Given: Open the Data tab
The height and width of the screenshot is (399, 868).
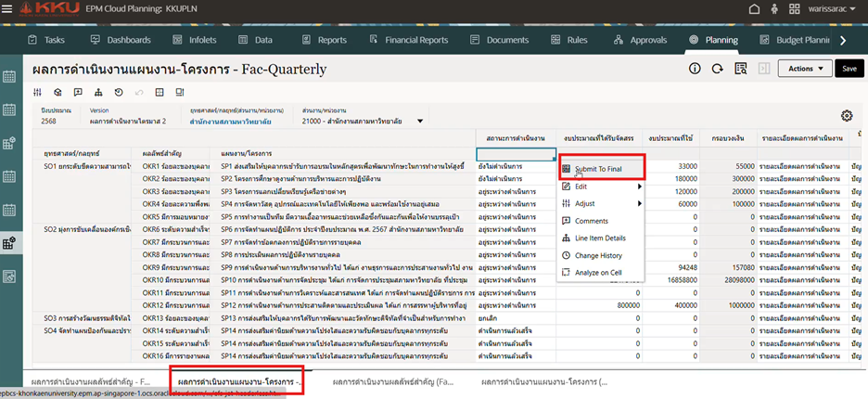Looking at the screenshot, I should point(255,40).
